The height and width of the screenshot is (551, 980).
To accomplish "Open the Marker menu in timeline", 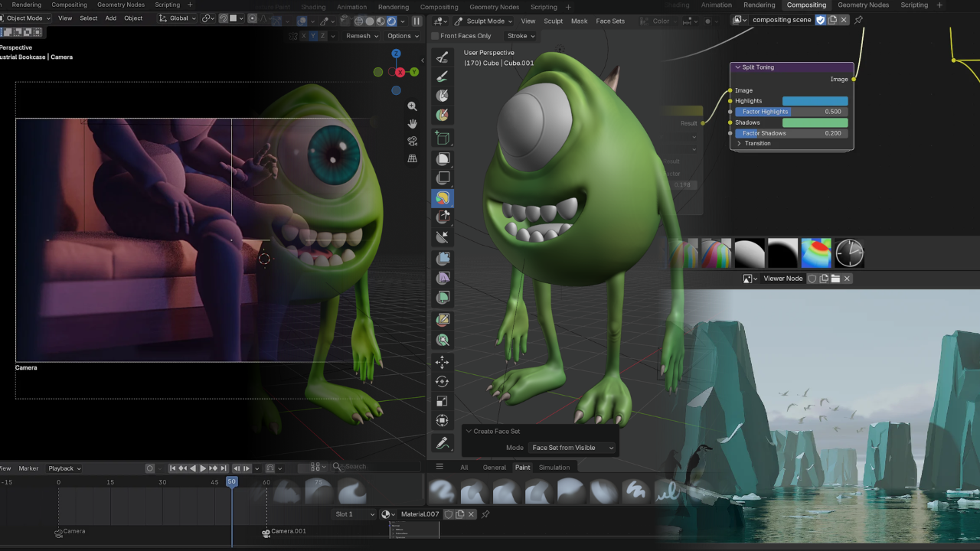I will [x=28, y=468].
